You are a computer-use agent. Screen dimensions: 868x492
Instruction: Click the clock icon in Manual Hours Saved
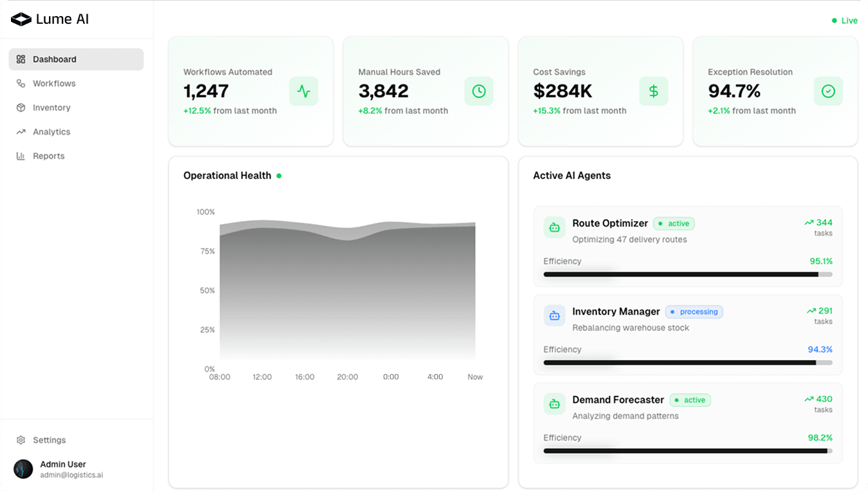[x=478, y=91]
